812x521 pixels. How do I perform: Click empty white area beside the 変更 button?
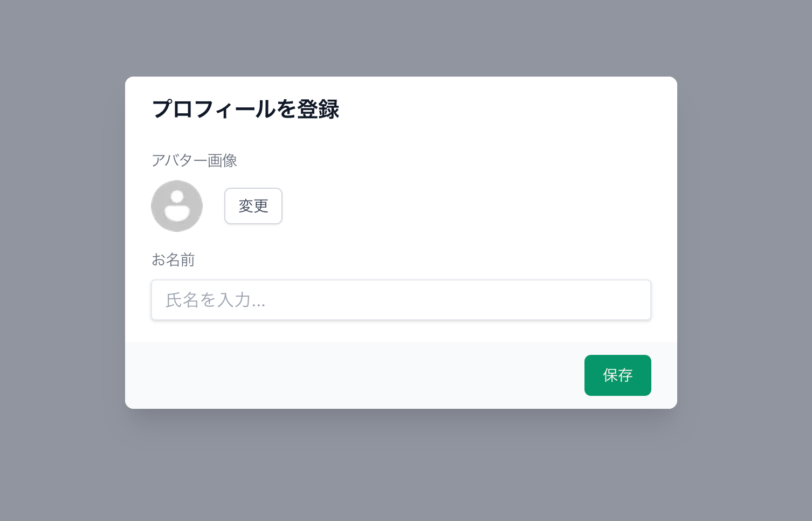point(464,206)
